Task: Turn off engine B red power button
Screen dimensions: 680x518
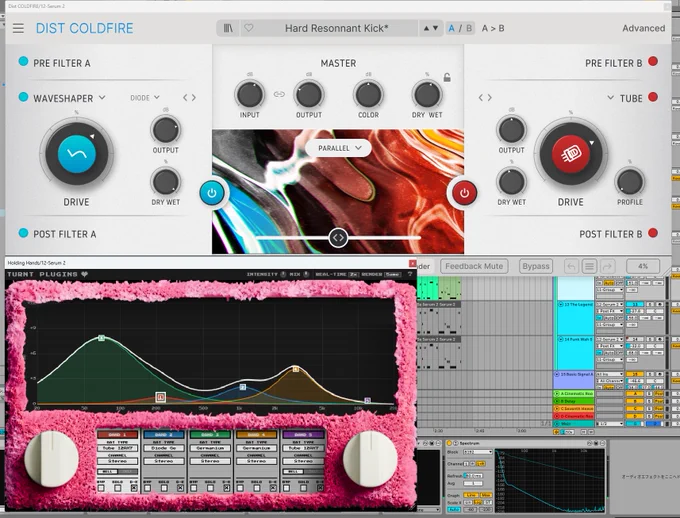Action: coord(464,193)
